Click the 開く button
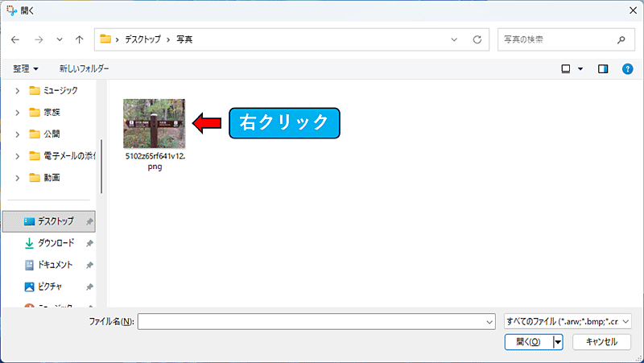Viewport: 644px width, 363px height. (x=527, y=342)
